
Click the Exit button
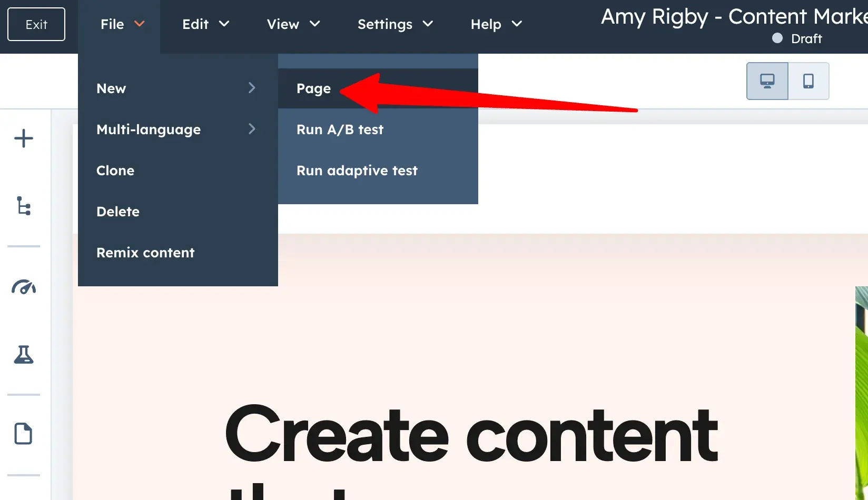click(x=36, y=24)
